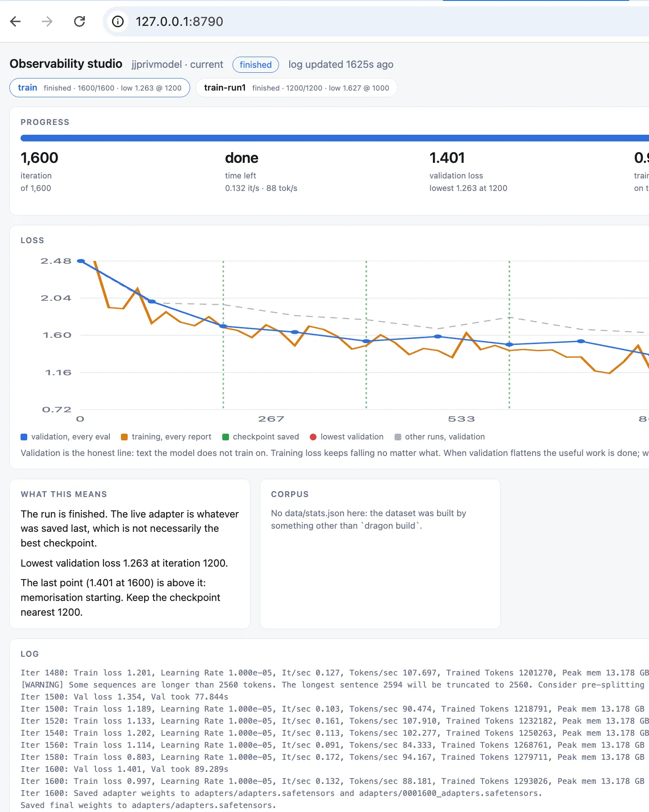Click the first validation point at 2.48
The width and height of the screenshot is (649, 812).
coord(81,261)
